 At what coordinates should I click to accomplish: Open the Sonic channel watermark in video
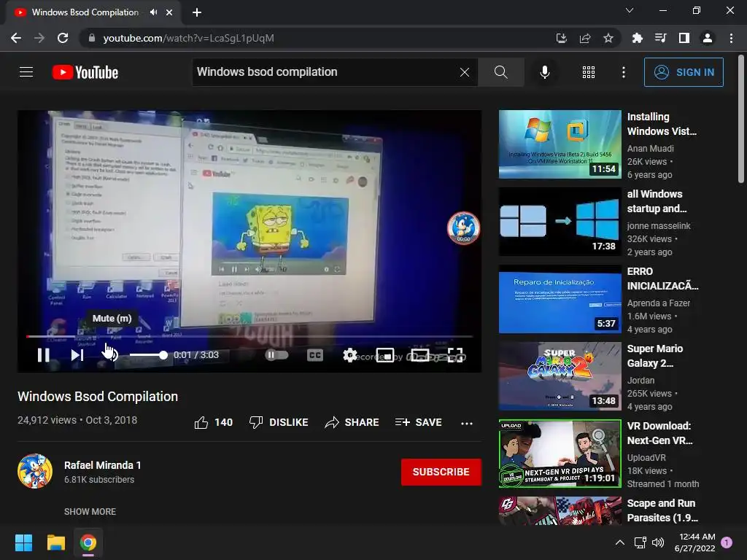[x=463, y=227]
